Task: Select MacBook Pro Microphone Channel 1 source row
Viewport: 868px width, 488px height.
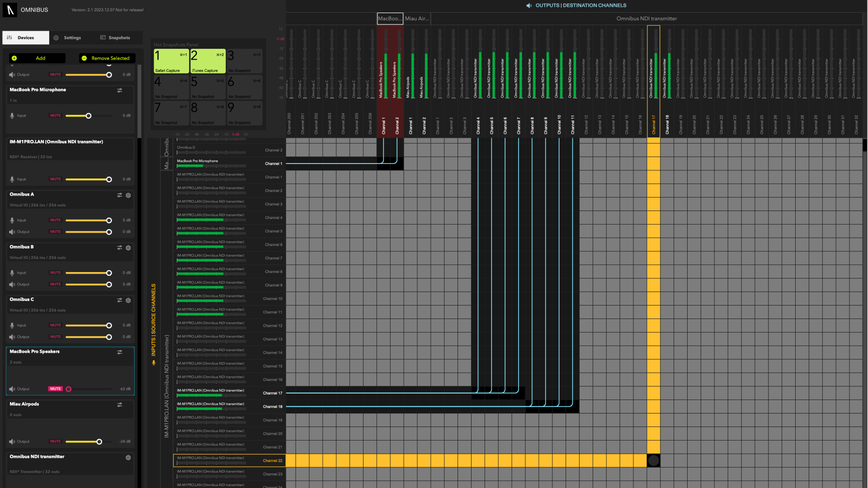Action: tap(230, 164)
